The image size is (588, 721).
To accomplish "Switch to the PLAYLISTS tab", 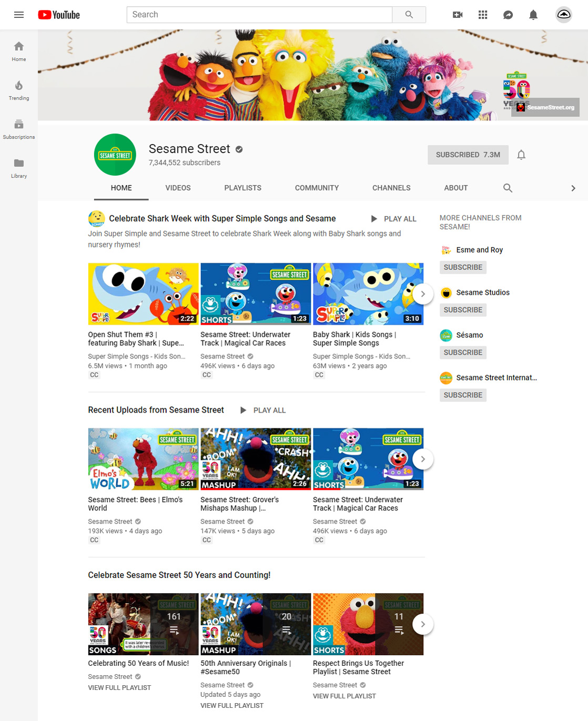I will (x=243, y=188).
